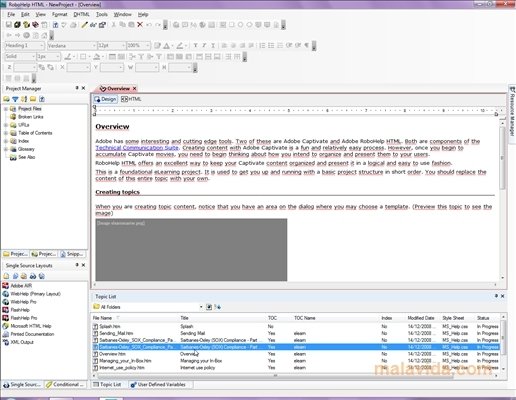Open the All Folders dropdown
Screen dimensions: 516x400
[x=201, y=307]
